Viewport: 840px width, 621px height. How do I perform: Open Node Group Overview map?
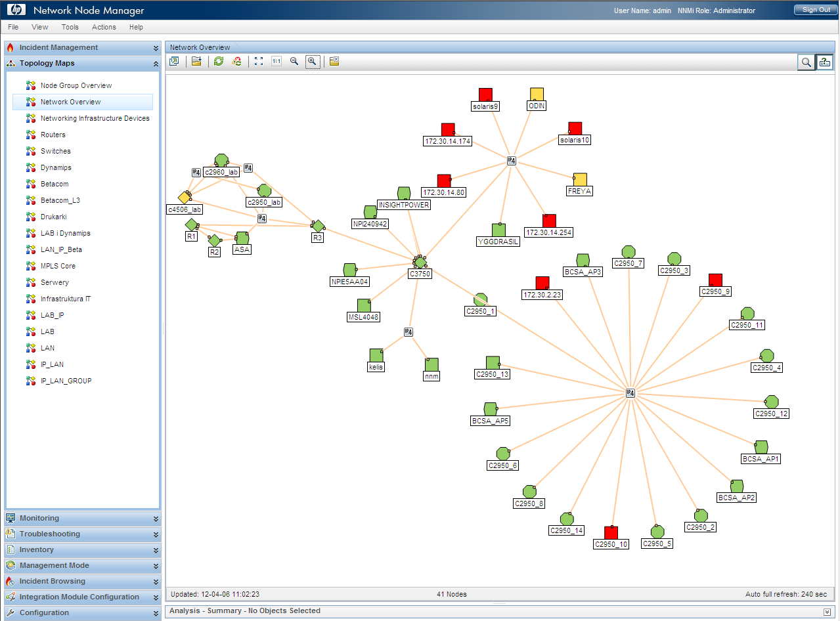[x=76, y=85]
